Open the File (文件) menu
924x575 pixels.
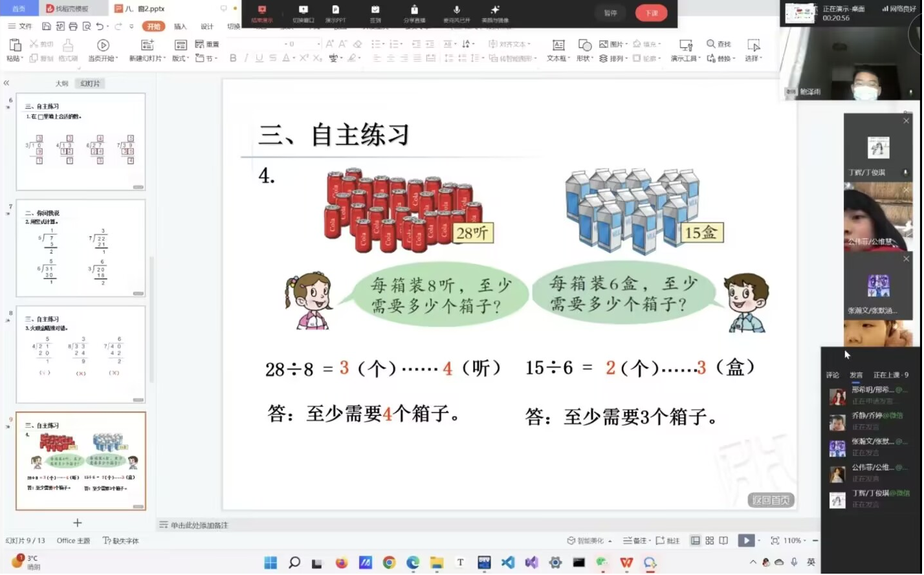20,27
